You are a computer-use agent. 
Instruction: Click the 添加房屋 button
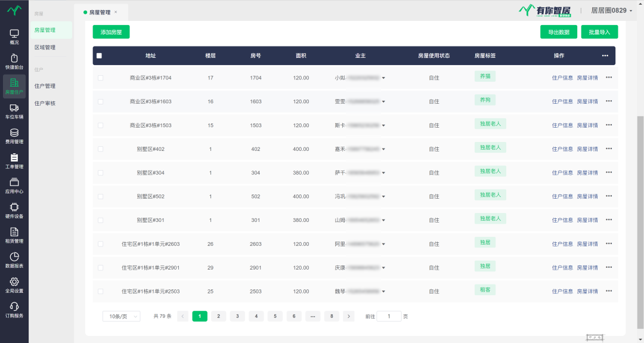tap(111, 32)
